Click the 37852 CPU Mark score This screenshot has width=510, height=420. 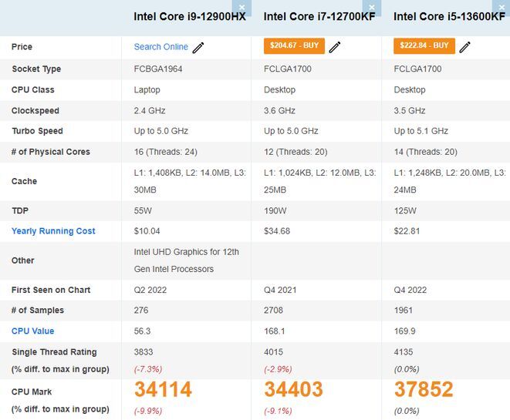click(424, 390)
